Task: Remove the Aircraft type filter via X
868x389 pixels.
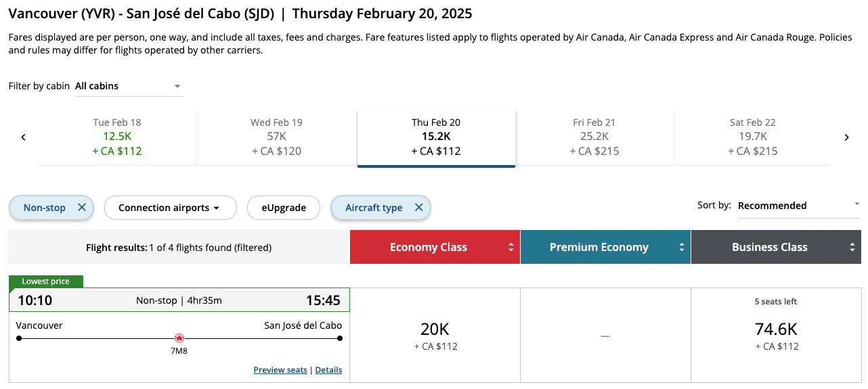Action: [418, 208]
